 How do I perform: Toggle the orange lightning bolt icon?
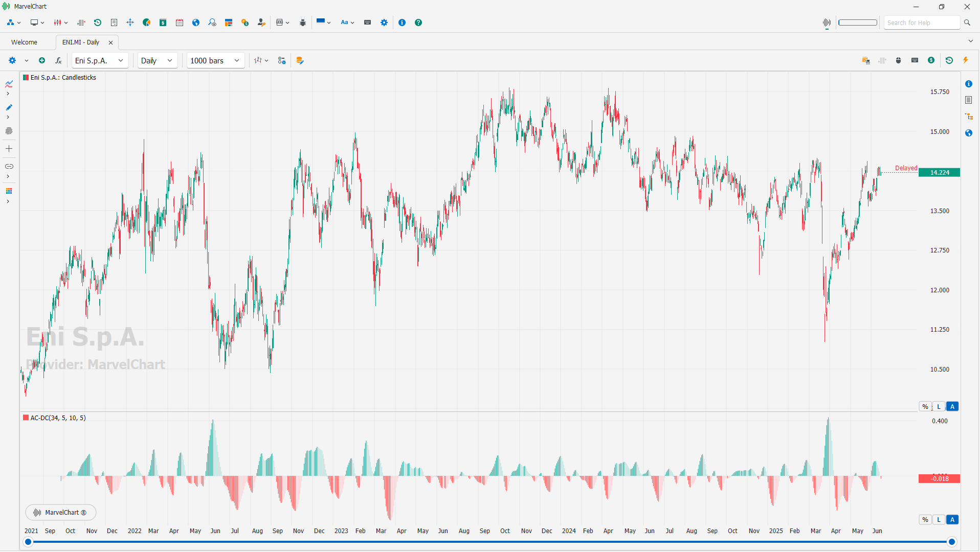pyautogui.click(x=966, y=60)
